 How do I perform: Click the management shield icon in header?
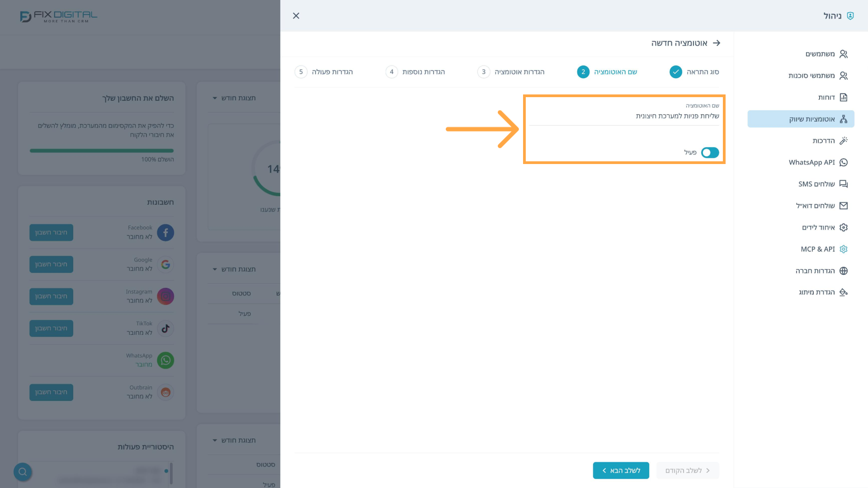click(850, 16)
